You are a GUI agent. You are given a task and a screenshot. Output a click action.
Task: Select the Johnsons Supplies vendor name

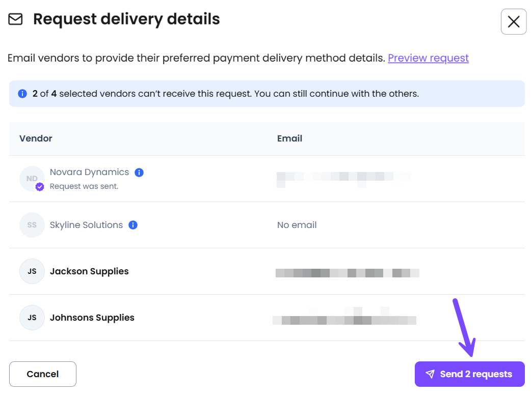[x=92, y=318]
